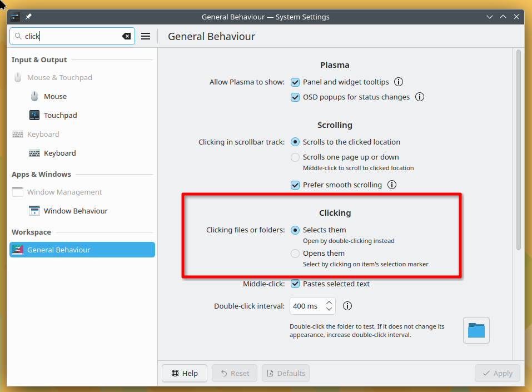Go to Window Behaviour settings

coord(75,211)
